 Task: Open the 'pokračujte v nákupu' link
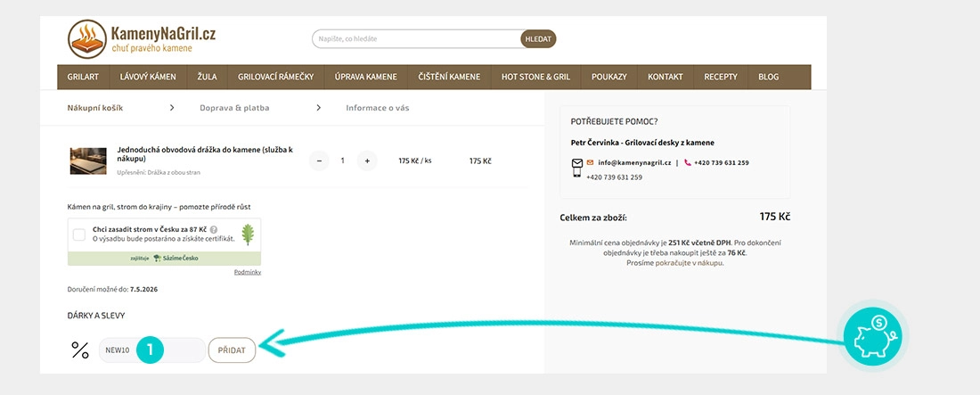coord(689,263)
